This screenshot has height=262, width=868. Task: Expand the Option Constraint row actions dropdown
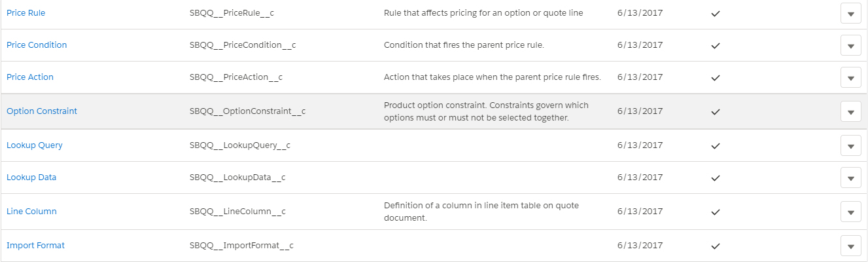coord(850,111)
